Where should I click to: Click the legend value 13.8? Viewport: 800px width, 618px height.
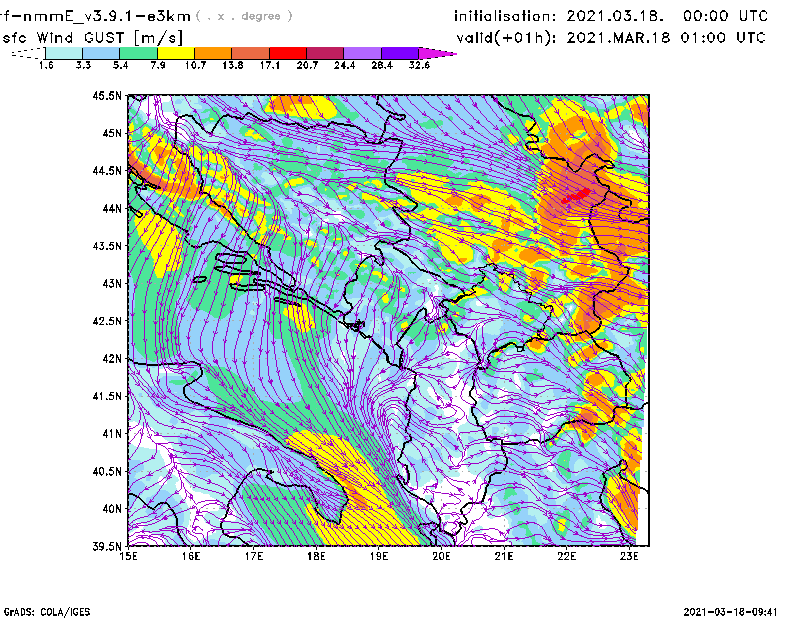click(232, 65)
